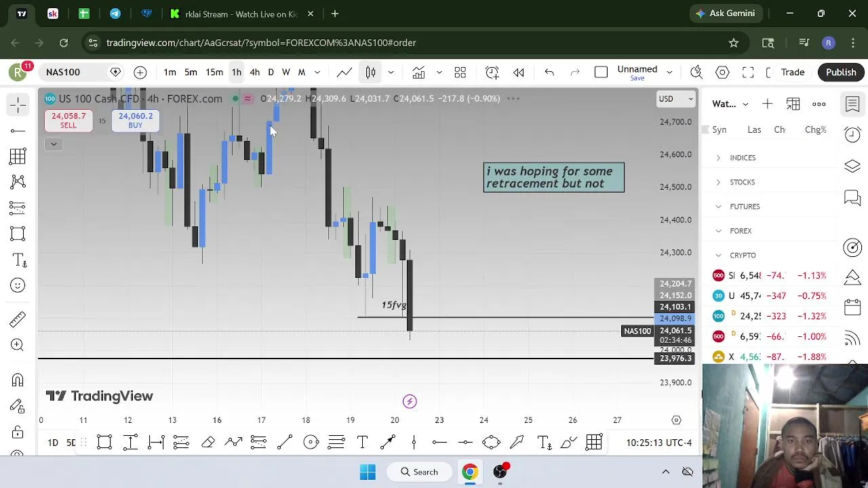This screenshot has width=868, height=488.
Task: Add a symbol to compare with plus icon
Action: (140, 72)
